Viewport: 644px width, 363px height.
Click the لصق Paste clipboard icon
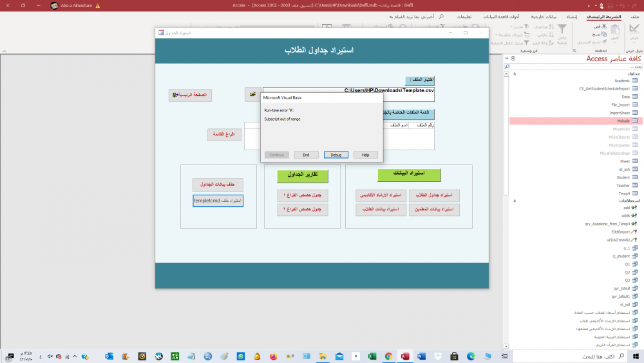click(x=615, y=31)
